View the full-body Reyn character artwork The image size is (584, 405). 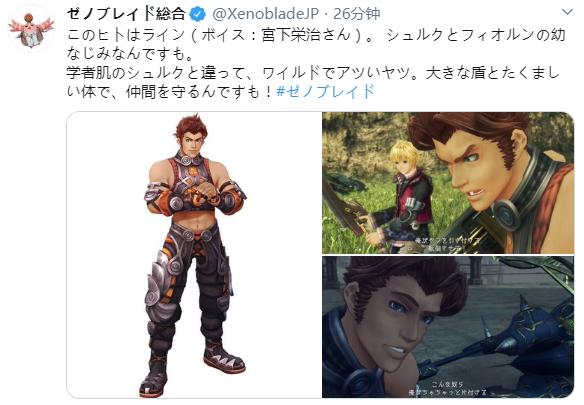[194, 255]
